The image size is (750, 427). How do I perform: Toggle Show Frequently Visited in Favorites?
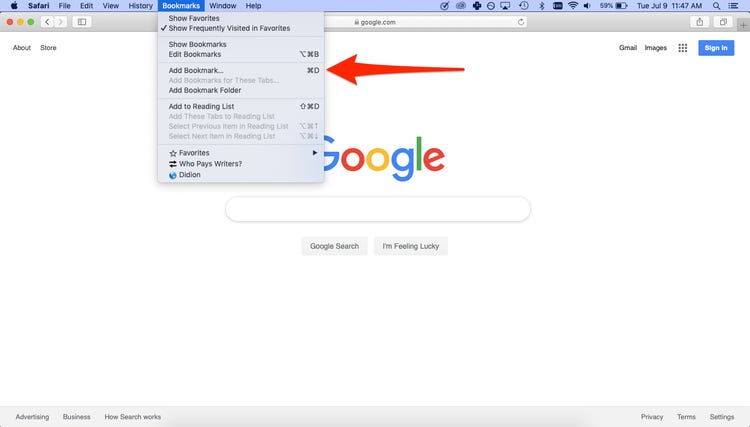coord(241,28)
